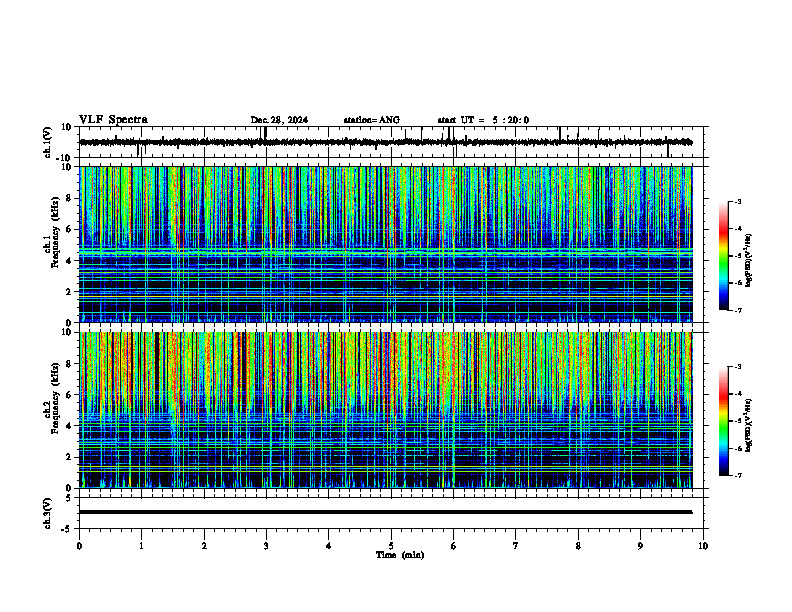Select the "Time (min)" axis label
The width and height of the screenshot is (792, 612).
pos(400,555)
